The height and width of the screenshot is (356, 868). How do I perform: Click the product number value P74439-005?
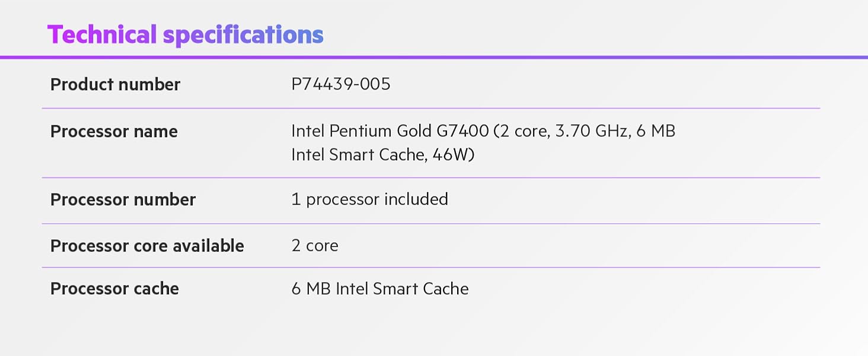click(341, 84)
